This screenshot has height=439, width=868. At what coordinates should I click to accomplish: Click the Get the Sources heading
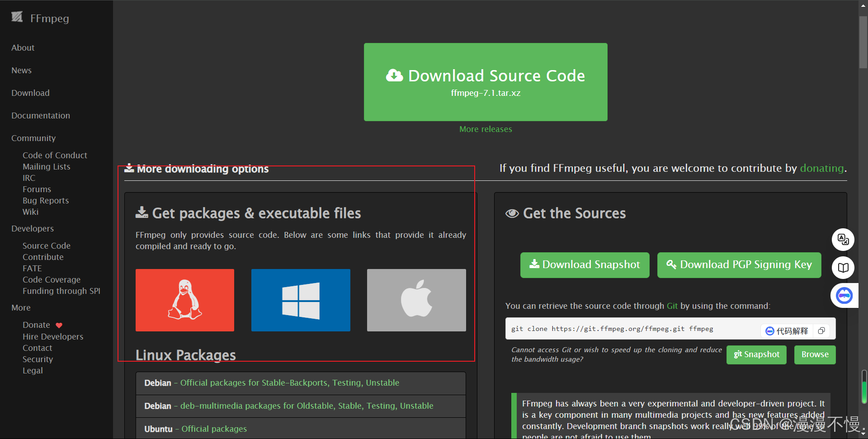click(574, 213)
